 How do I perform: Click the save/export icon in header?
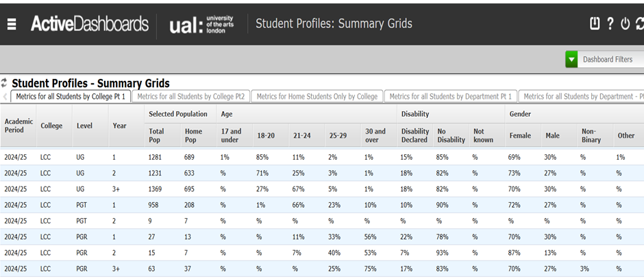point(595,23)
